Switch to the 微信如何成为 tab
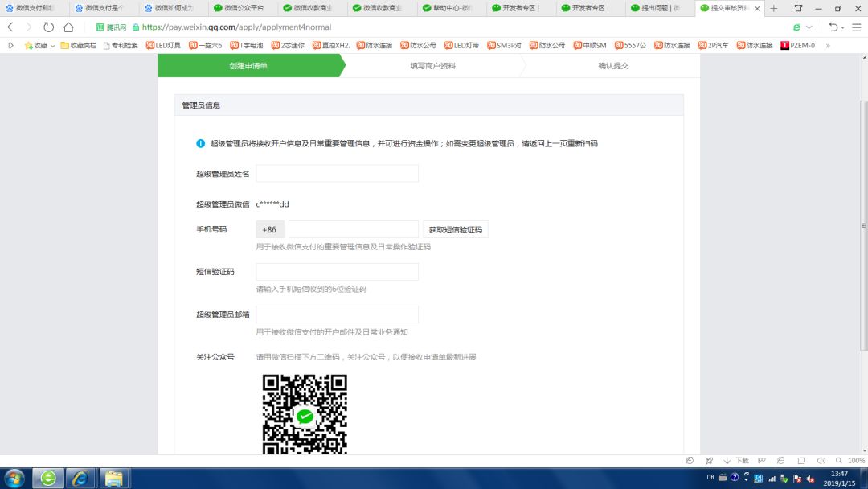868x489 pixels. [174, 8]
